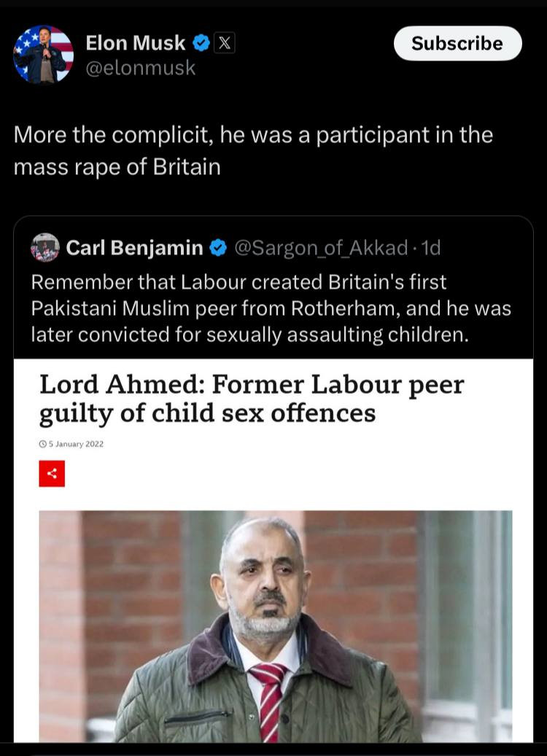This screenshot has width=547, height=756.
Task: Click the Carl Benjamin author name
Action: pos(134,249)
